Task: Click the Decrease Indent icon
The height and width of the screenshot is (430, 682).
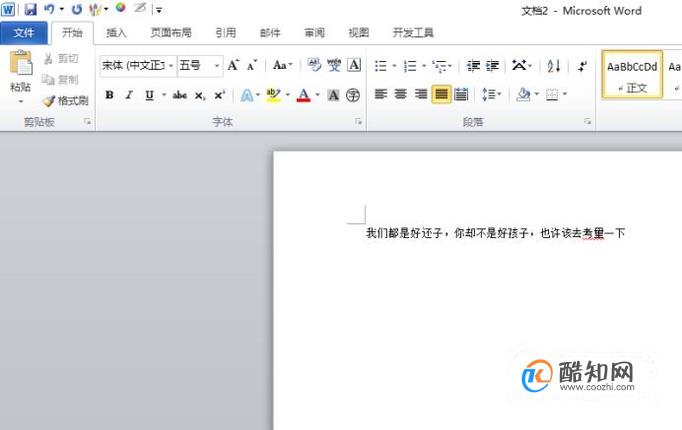Action: click(473, 66)
